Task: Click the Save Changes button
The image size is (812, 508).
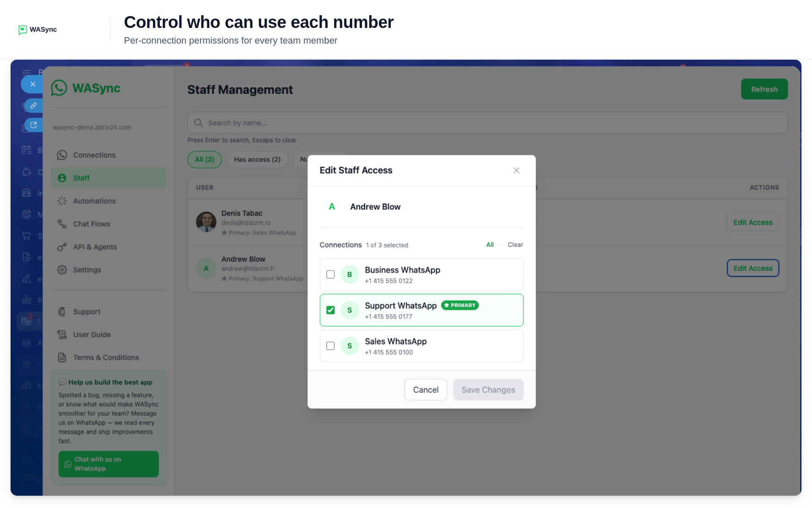Action: coord(488,389)
